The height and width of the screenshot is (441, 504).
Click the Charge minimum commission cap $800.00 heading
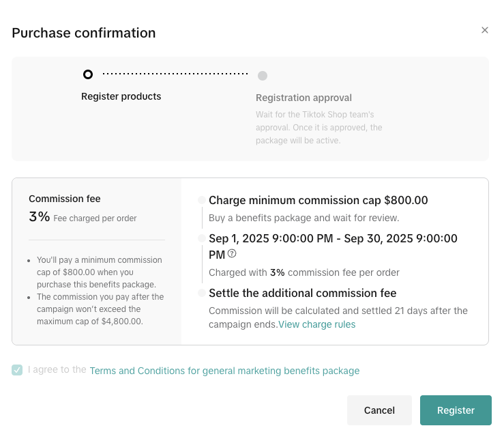click(x=318, y=200)
